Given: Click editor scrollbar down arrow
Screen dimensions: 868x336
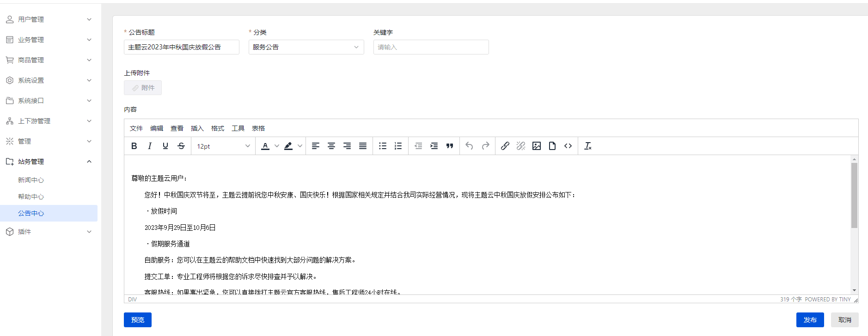Looking at the screenshot, I should [854, 290].
